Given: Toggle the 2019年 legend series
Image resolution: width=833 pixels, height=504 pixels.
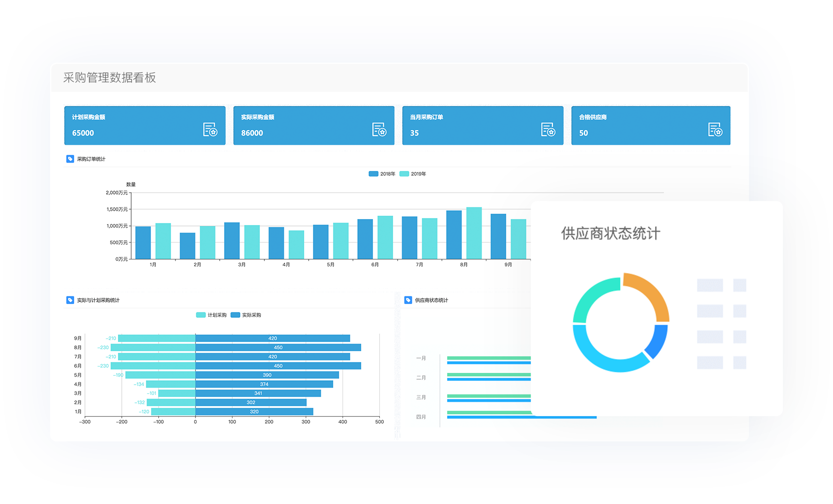Looking at the screenshot, I should (x=413, y=174).
